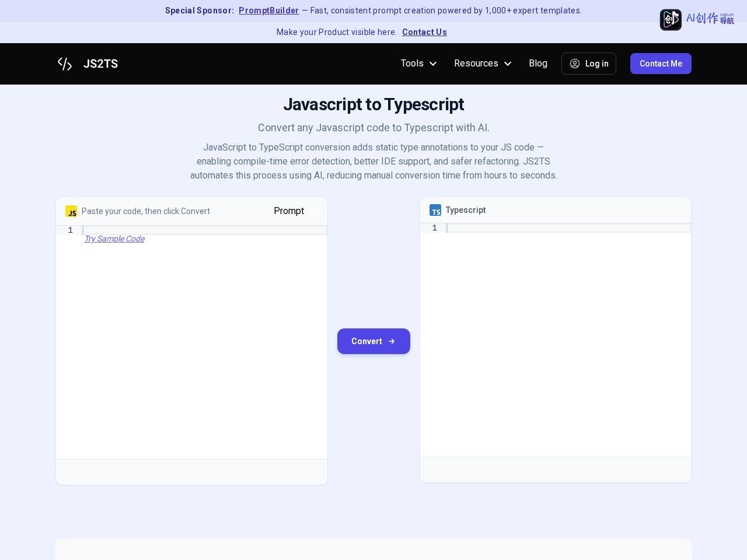Click the Contact Me button
The width and height of the screenshot is (747, 560).
click(661, 64)
